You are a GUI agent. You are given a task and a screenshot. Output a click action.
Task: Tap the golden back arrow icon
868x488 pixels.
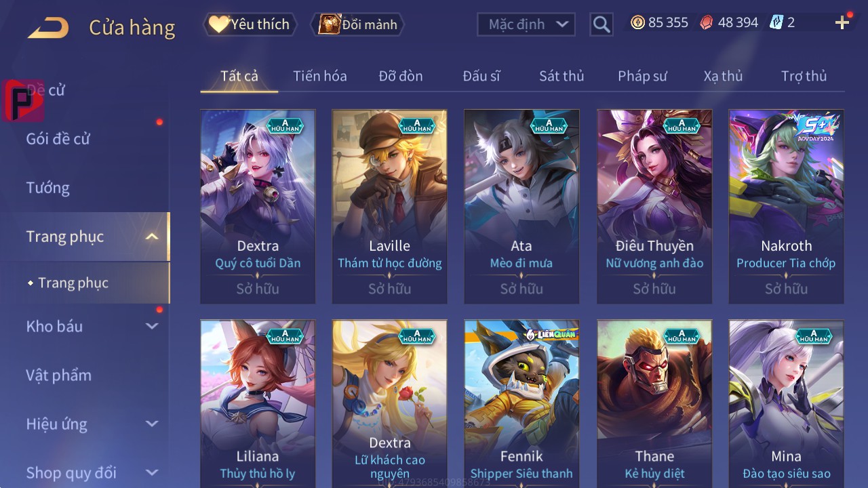[47, 28]
